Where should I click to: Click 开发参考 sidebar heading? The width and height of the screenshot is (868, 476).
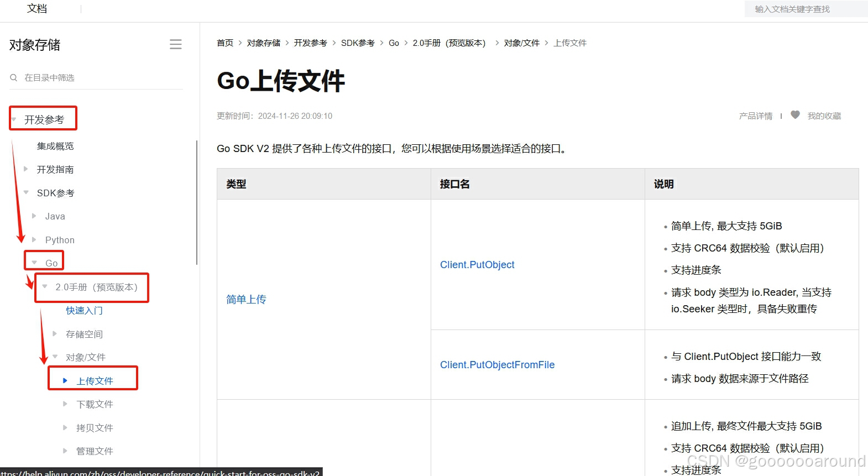tap(44, 119)
